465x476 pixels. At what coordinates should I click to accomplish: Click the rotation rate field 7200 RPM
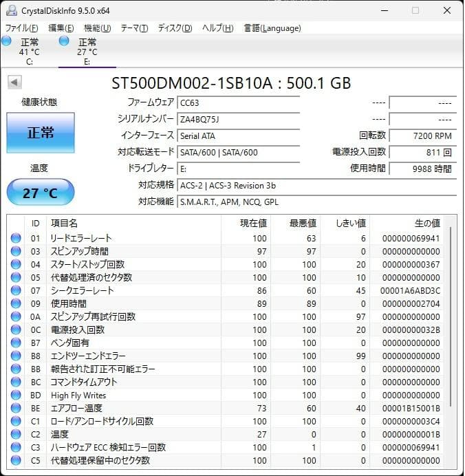tap(423, 136)
